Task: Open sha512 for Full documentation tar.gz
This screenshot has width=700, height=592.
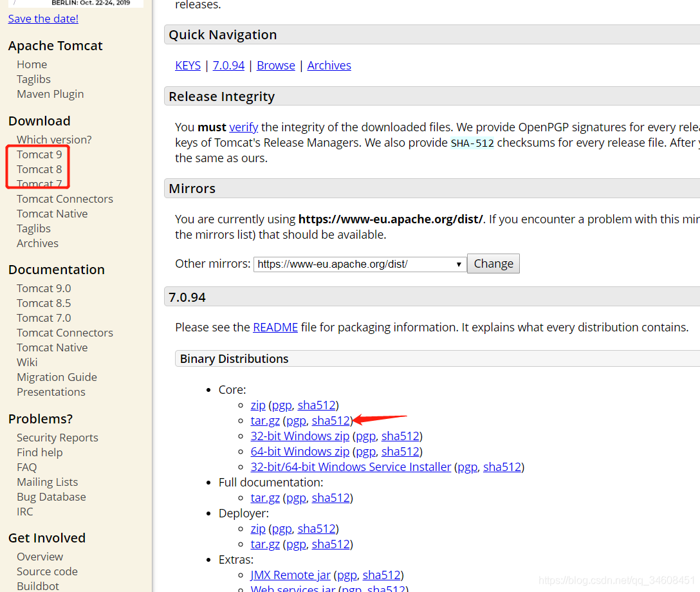Action: pyautogui.click(x=331, y=498)
